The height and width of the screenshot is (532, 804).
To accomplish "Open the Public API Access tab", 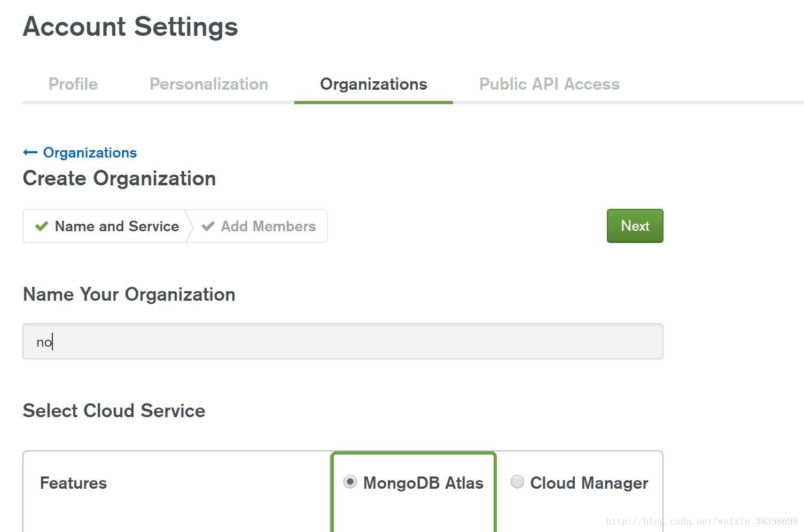I will [x=549, y=84].
